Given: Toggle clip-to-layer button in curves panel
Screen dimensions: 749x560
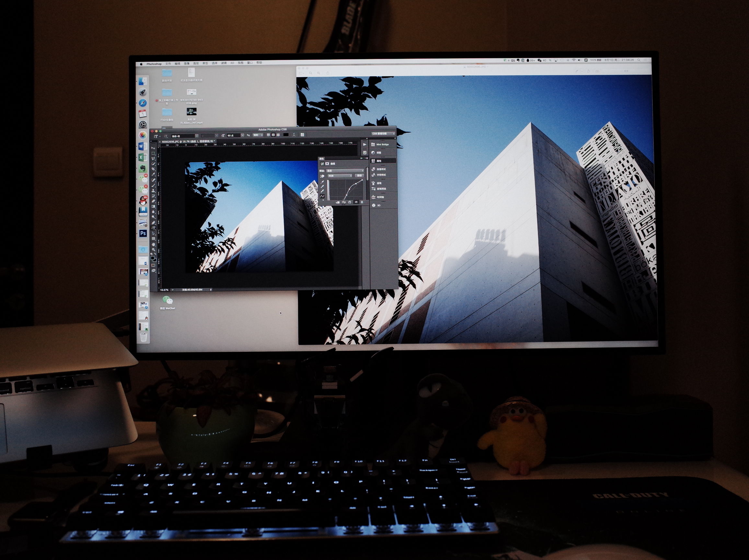Looking at the screenshot, I should point(338,202).
